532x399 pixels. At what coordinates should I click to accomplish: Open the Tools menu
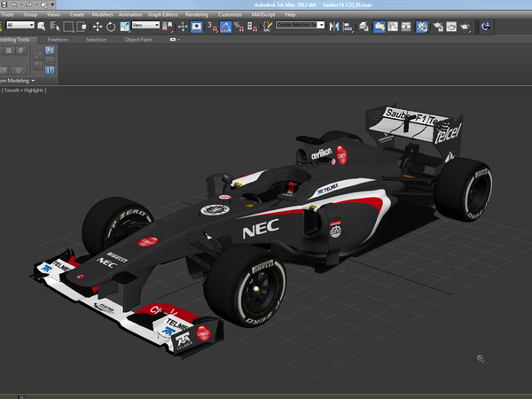pyautogui.click(x=7, y=14)
